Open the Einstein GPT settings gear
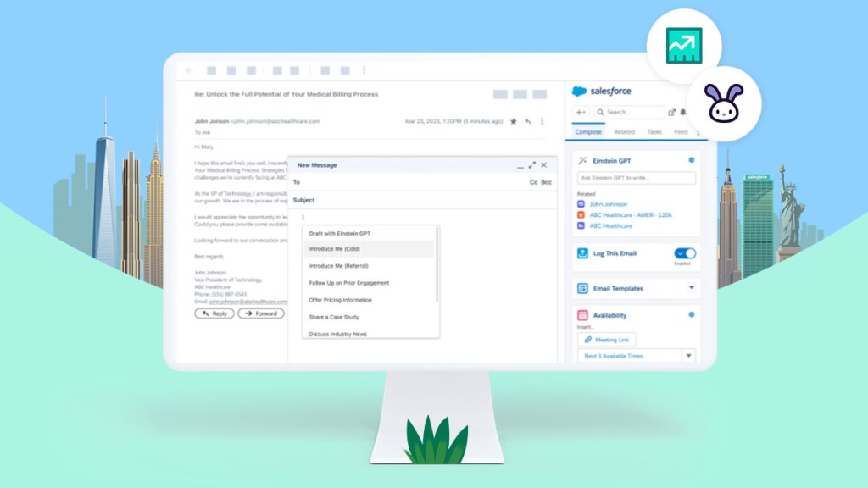This screenshot has height=488, width=868. pyautogui.click(x=691, y=159)
